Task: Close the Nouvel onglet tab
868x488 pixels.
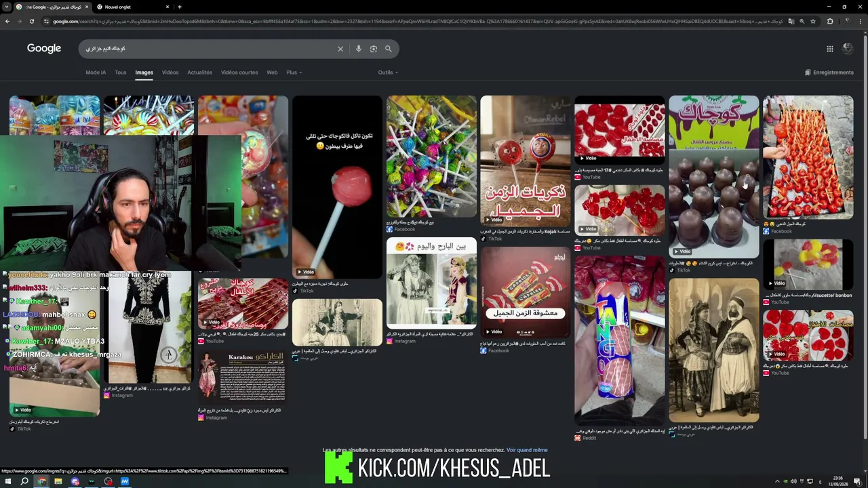Action: click(x=167, y=7)
